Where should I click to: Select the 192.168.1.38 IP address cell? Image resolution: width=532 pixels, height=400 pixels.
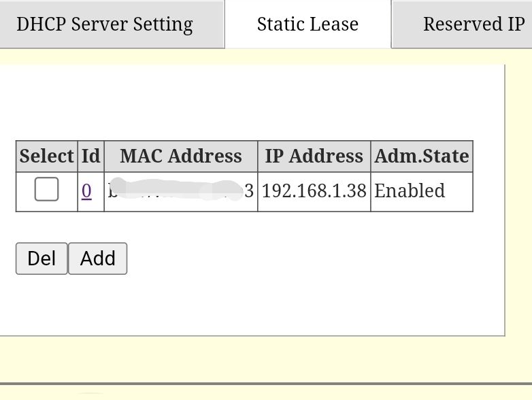tap(314, 191)
